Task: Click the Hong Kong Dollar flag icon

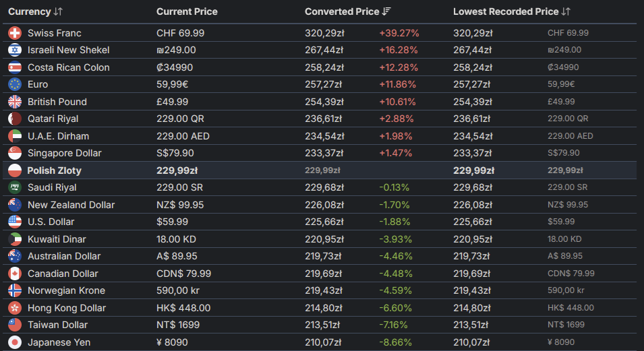Action: click(x=15, y=308)
